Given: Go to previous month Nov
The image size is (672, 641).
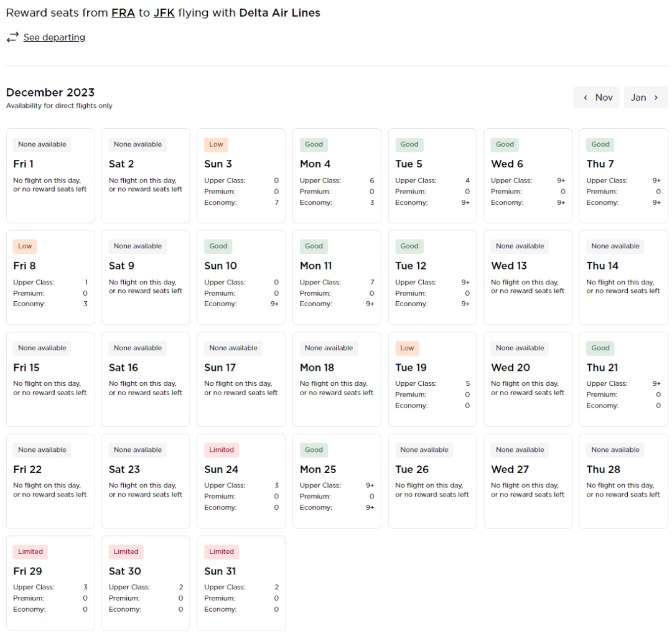Looking at the screenshot, I should [x=596, y=98].
